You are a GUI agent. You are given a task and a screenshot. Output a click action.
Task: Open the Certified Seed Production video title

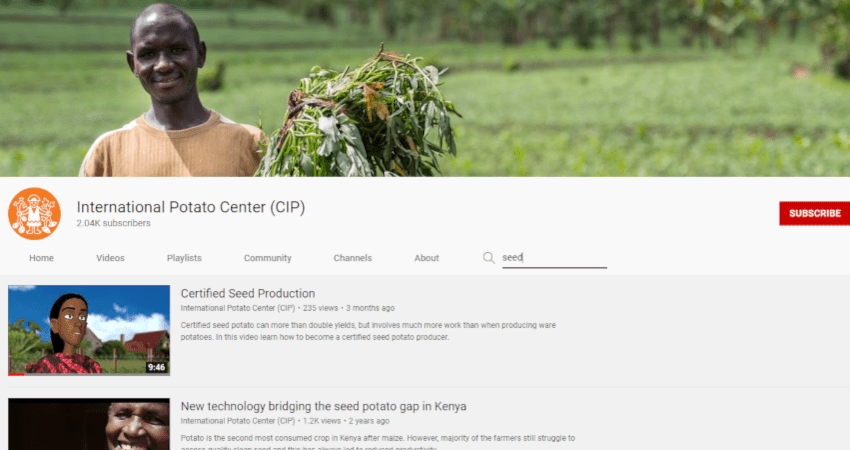(x=248, y=293)
